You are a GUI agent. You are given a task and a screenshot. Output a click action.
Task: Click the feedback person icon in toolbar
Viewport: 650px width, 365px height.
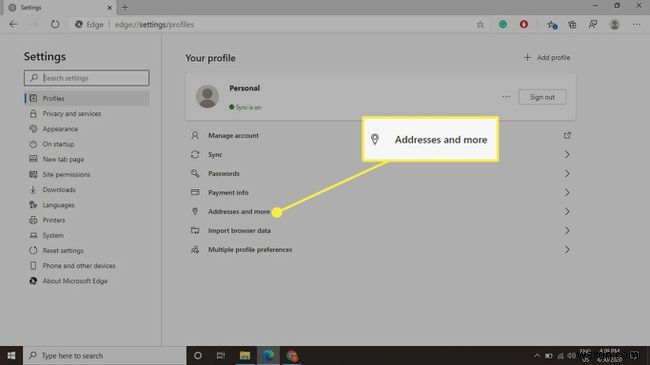[593, 24]
